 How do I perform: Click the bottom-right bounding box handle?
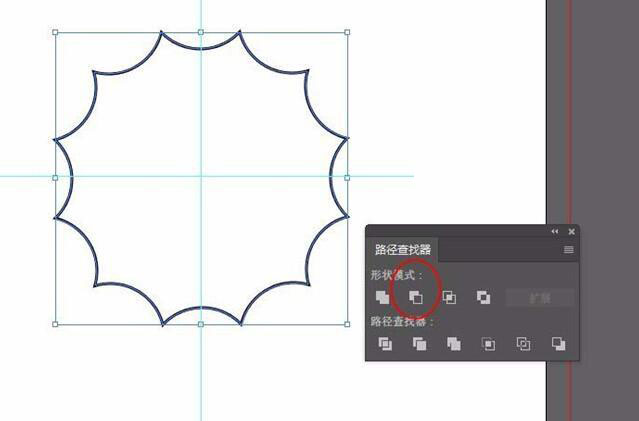347,324
